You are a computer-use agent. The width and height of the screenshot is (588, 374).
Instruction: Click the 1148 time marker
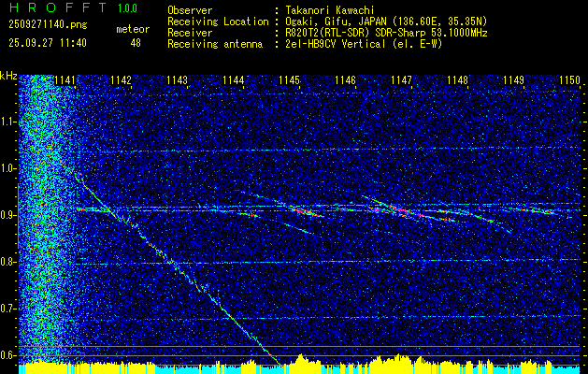[458, 80]
